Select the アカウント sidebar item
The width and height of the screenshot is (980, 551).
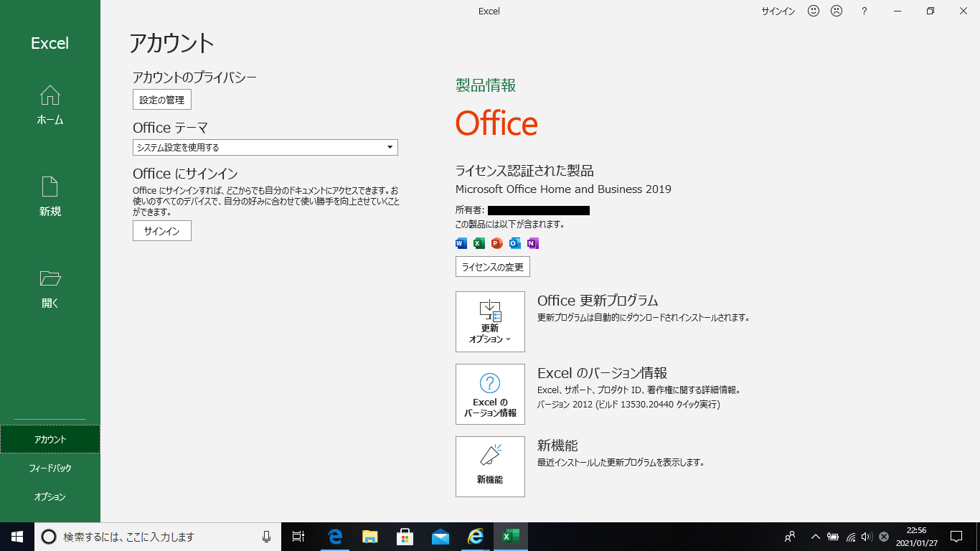point(50,439)
